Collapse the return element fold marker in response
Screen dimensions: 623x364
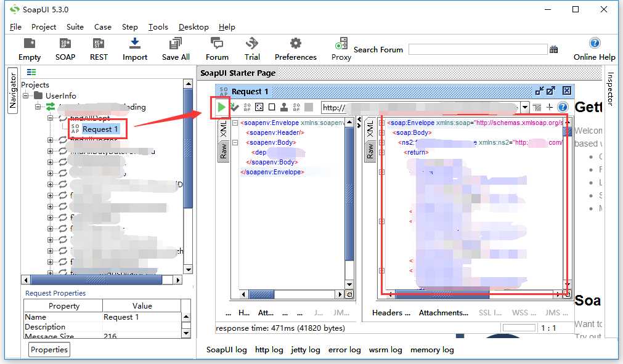382,152
